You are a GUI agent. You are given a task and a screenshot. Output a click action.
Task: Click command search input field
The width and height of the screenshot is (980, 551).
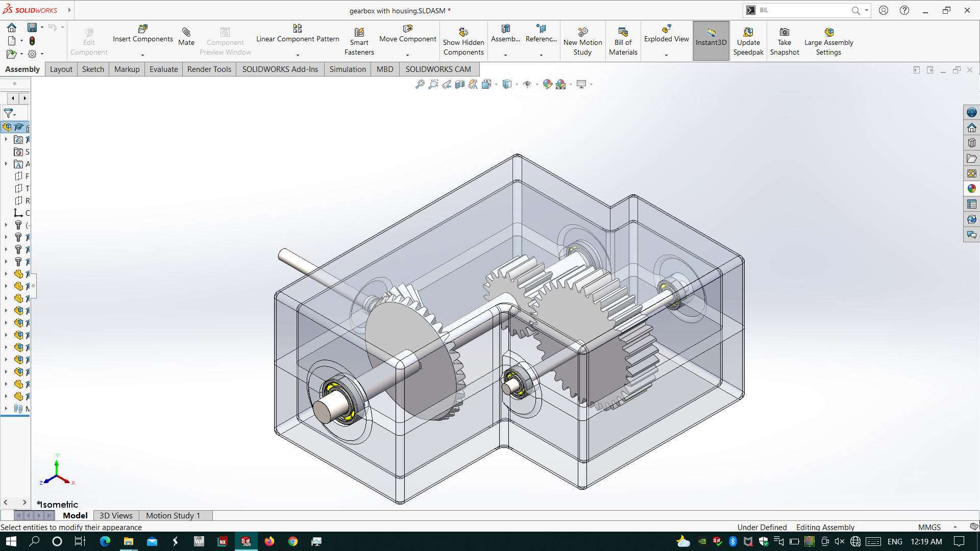click(803, 10)
